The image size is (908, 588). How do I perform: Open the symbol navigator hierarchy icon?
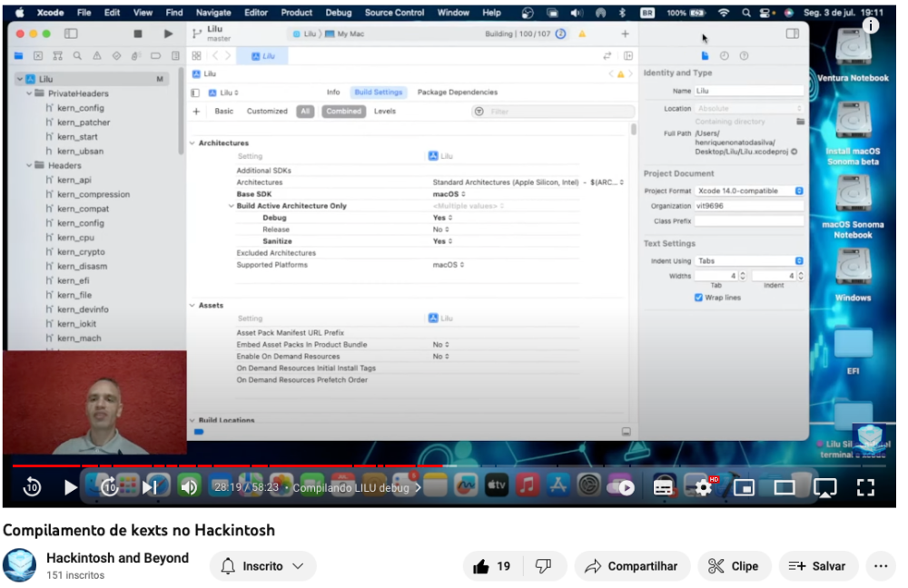(x=57, y=56)
